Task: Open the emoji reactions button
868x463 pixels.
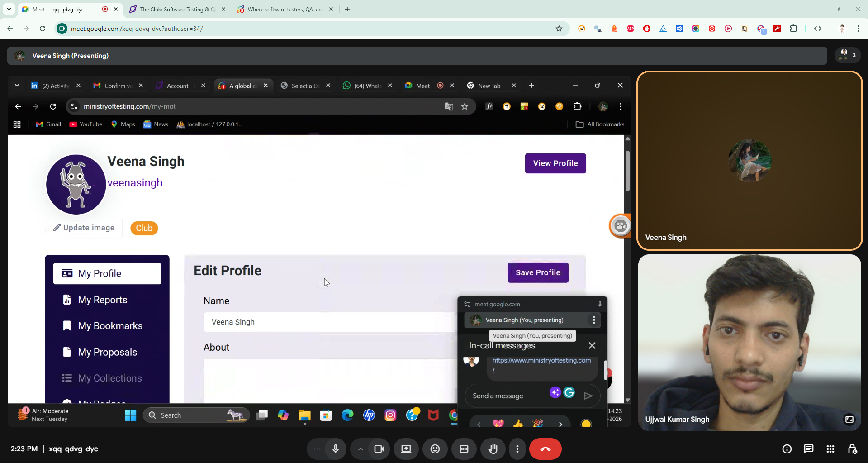Action: [x=435, y=449]
